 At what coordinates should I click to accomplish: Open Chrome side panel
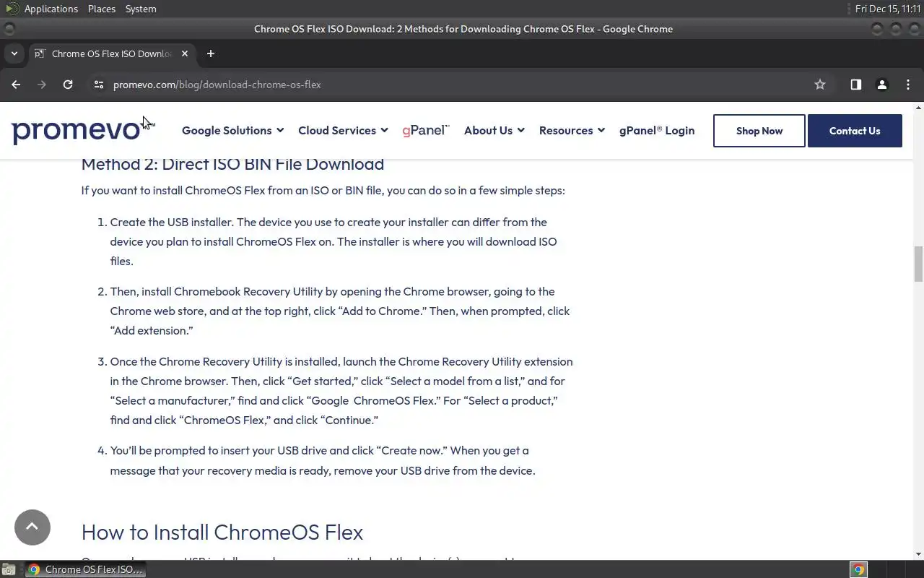click(855, 85)
